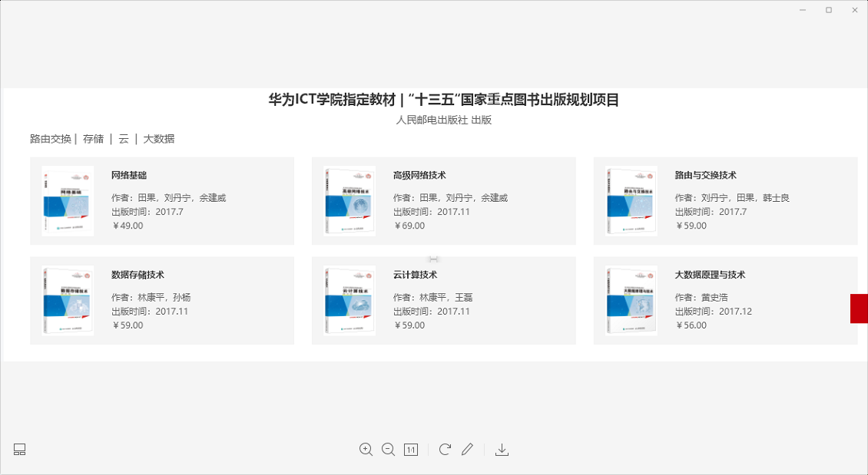Select the 路由交换 category tab
The width and height of the screenshot is (868, 475).
click(x=51, y=139)
